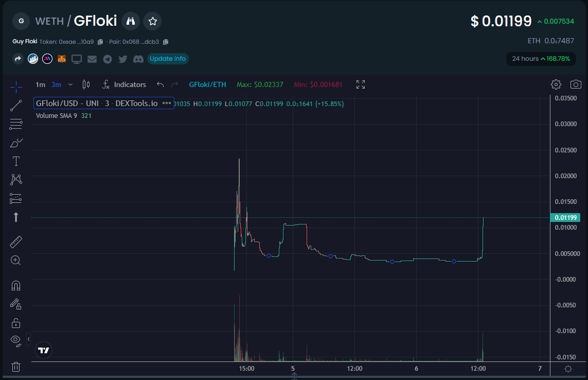Add token to MetaMask fox icon
The image size is (588, 380).
click(x=62, y=59)
